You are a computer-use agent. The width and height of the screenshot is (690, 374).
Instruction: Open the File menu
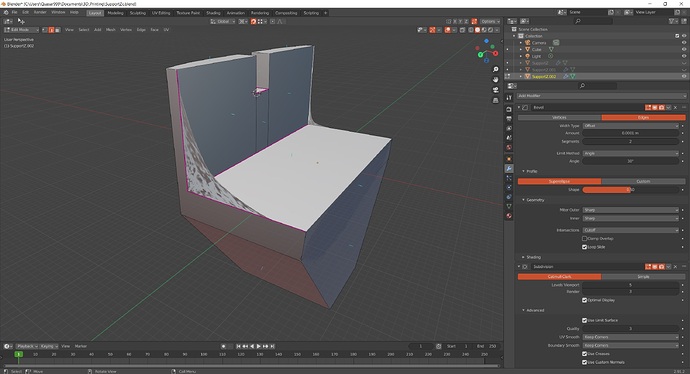(x=15, y=12)
